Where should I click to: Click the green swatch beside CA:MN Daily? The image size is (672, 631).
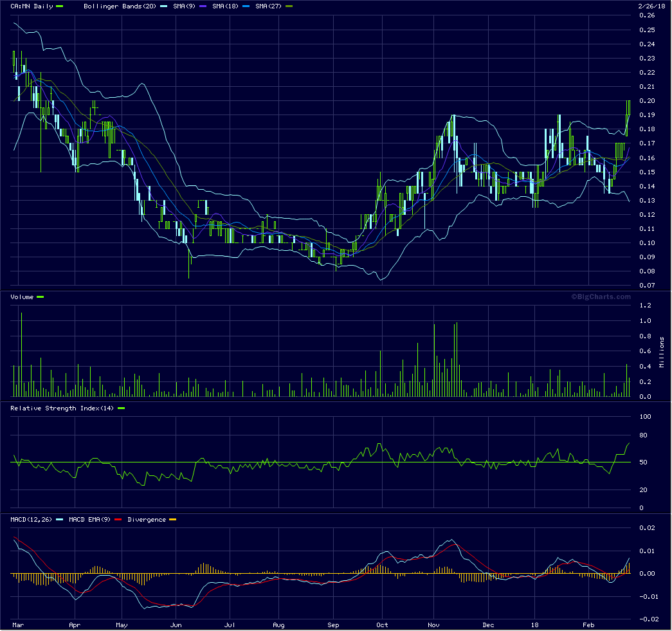click(x=60, y=6)
